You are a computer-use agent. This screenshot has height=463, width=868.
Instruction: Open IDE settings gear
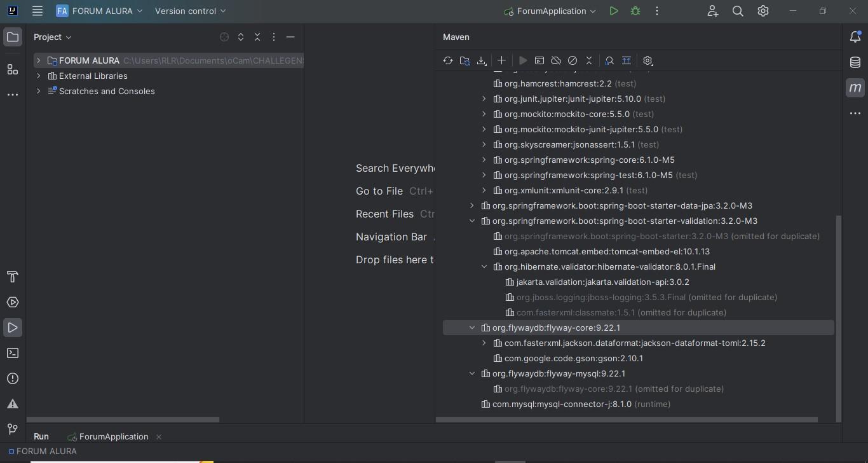pyautogui.click(x=763, y=11)
